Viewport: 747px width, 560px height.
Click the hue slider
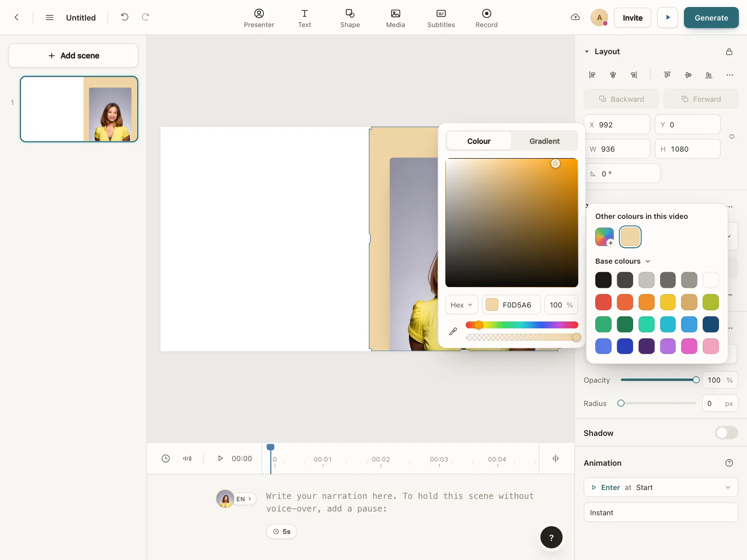pyautogui.click(x=521, y=325)
